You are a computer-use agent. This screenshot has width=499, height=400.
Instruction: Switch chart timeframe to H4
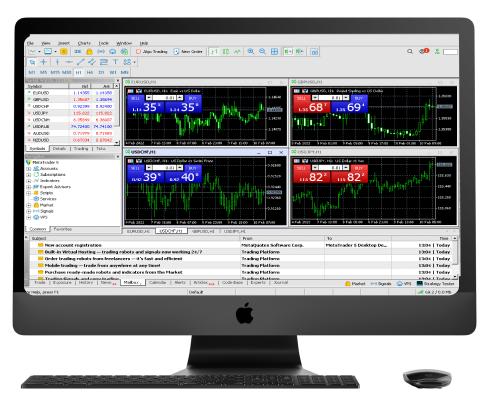tap(90, 72)
